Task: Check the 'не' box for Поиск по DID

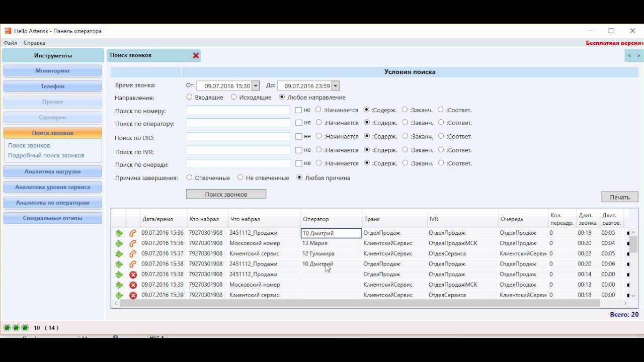Action: pos(298,136)
